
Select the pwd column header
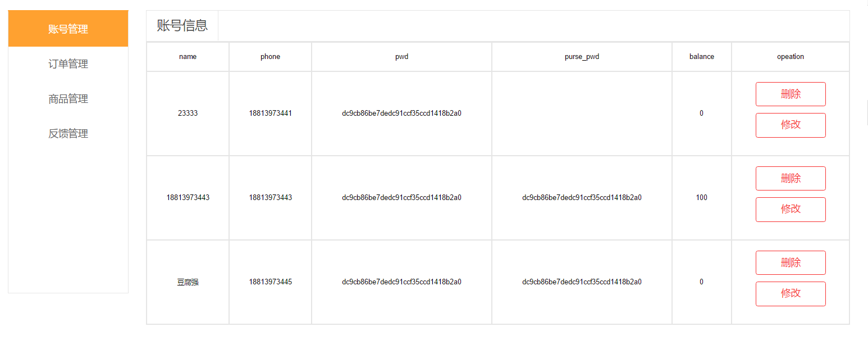401,57
